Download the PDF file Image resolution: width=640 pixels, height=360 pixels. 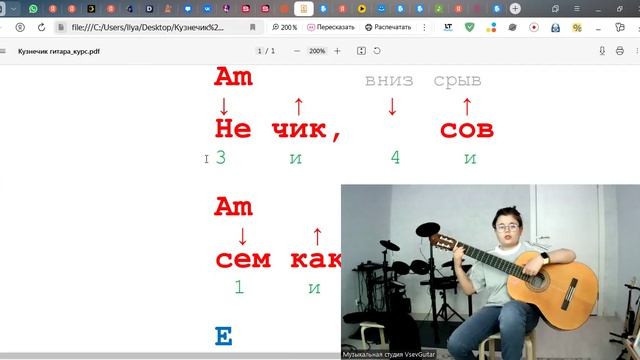[602, 51]
